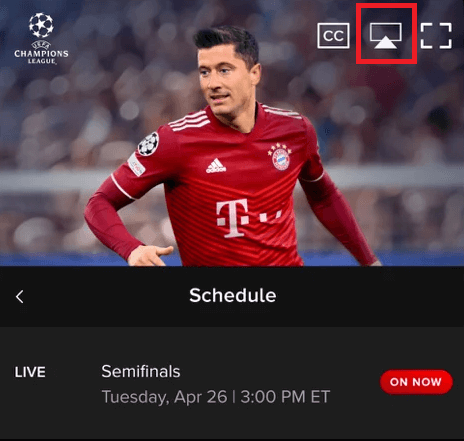Watch the live match via ON NOW

click(416, 382)
